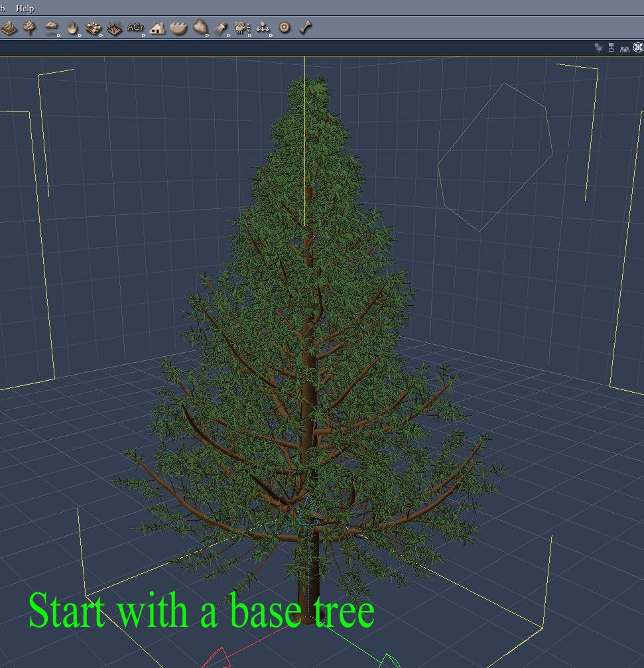
Task: Expand the forces tool flyout arrow
Action: click(x=271, y=36)
